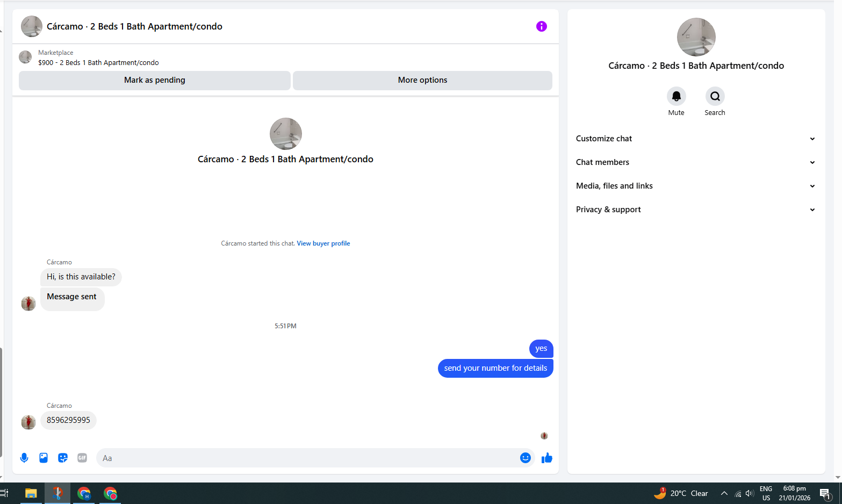Image resolution: width=842 pixels, height=504 pixels.
Task: Click the blue "yes" message bubble
Action: (x=541, y=349)
